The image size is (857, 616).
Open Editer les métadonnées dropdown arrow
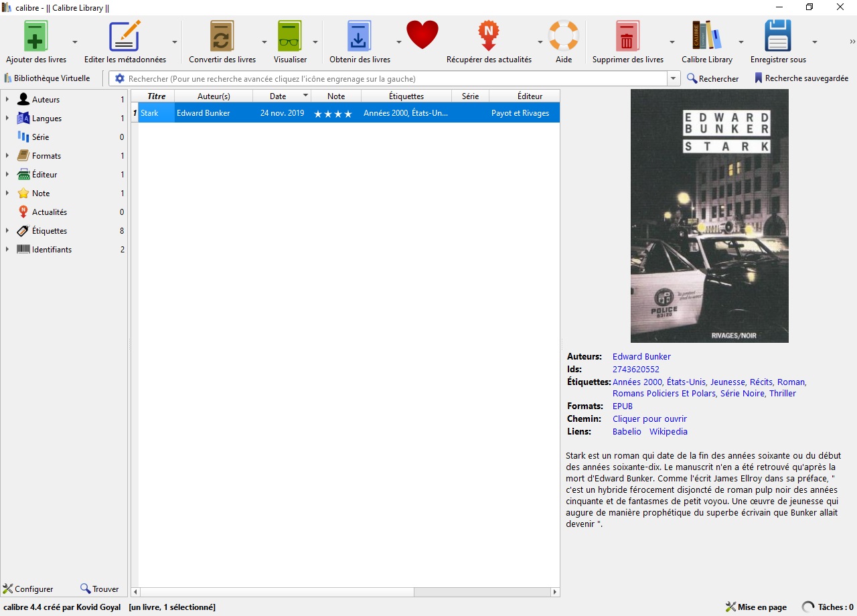(x=175, y=42)
